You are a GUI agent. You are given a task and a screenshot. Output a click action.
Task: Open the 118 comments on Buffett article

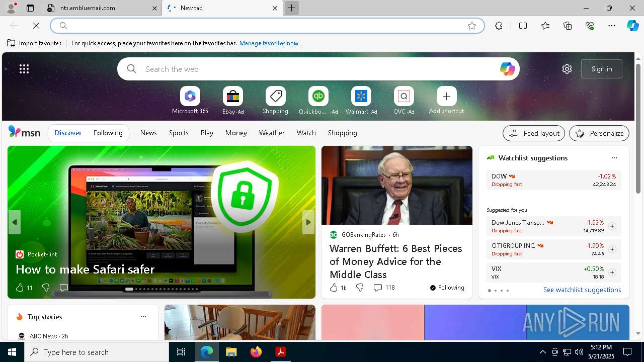tap(384, 288)
